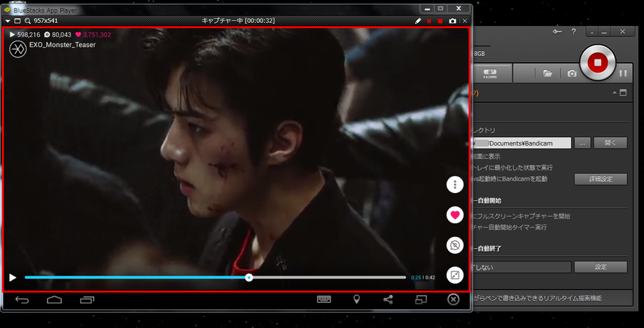Viewport: 644px width, 328px height.
Task: Click the 詳細設定 advanced settings button
Action: coord(600,179)
